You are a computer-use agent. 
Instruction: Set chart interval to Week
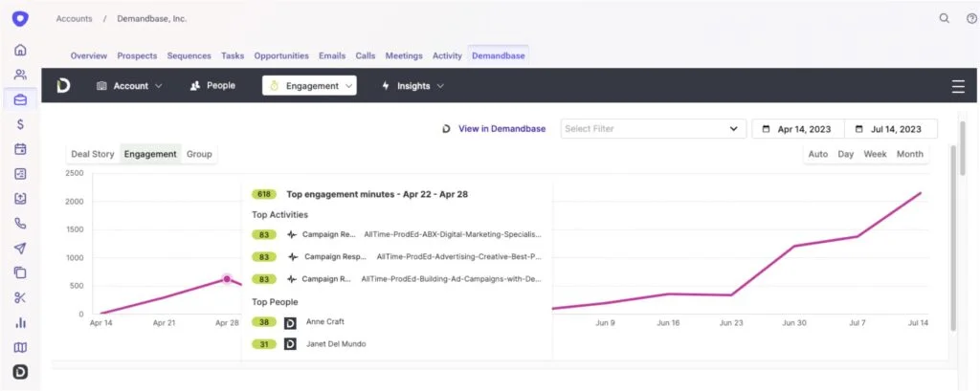click(x=875, y=154)
